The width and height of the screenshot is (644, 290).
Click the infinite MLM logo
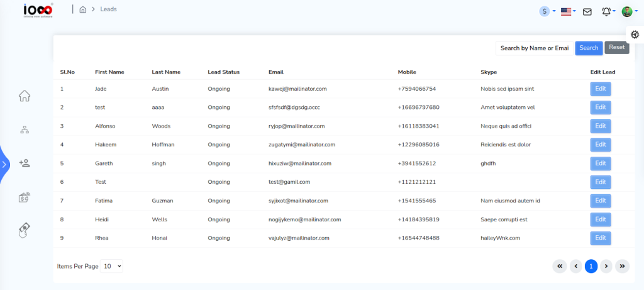[x=39, y=10]
